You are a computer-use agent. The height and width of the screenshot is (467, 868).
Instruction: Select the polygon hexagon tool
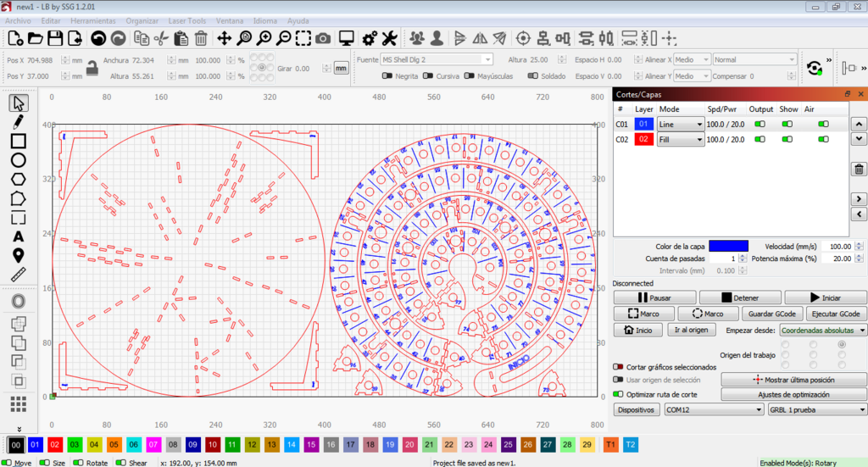point(18,179)
